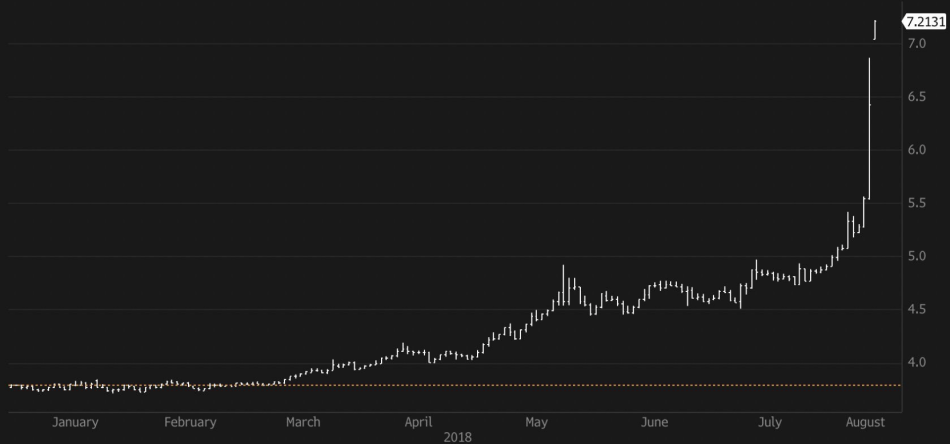
Task: Click the 7.0 y-axis value
Action: (916, 43)
